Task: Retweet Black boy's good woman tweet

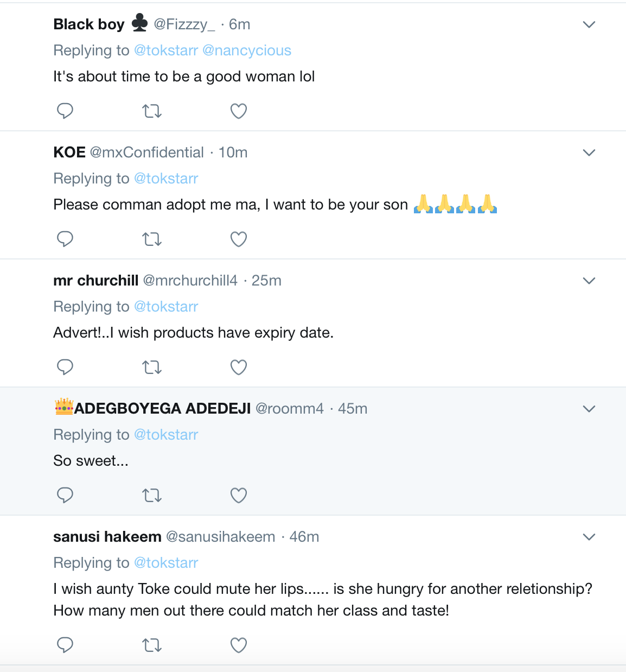Action: [x=152, y=111]
